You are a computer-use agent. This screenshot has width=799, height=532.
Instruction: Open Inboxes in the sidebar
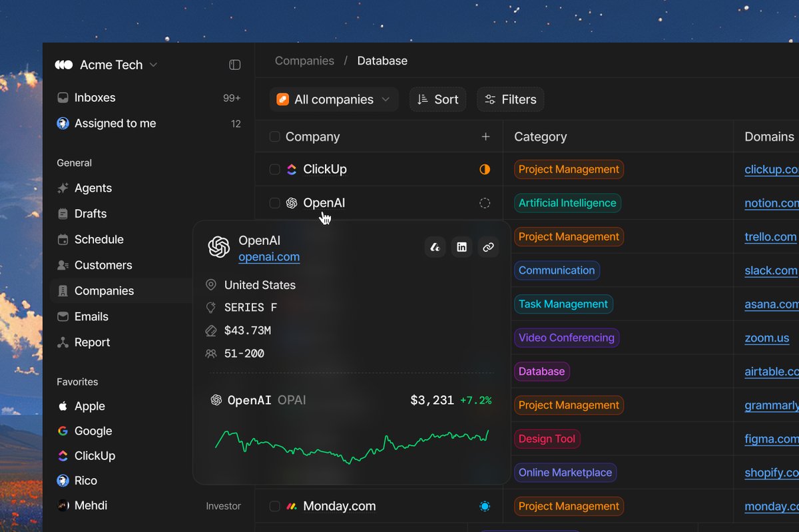point(148,98)
